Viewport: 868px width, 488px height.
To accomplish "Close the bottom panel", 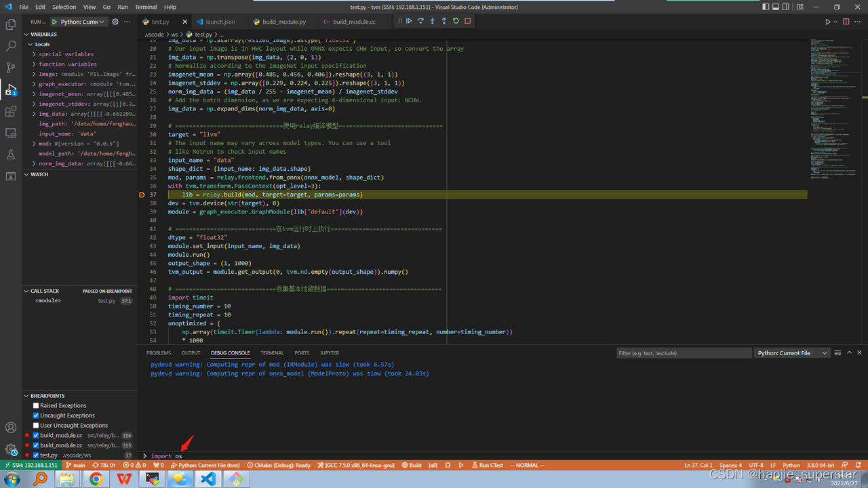I will (x=861, y=352).
